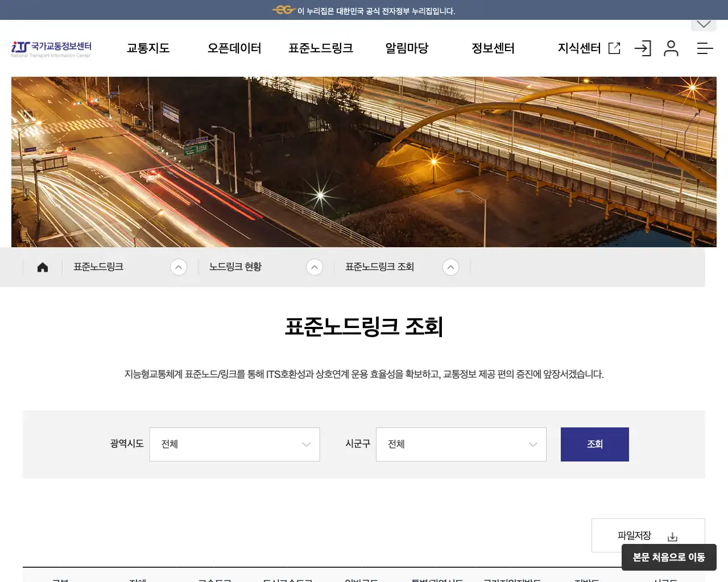Open the 교통지도 menu
The width and height of the screenshot is (728, 582).
(x=147, y=48)
